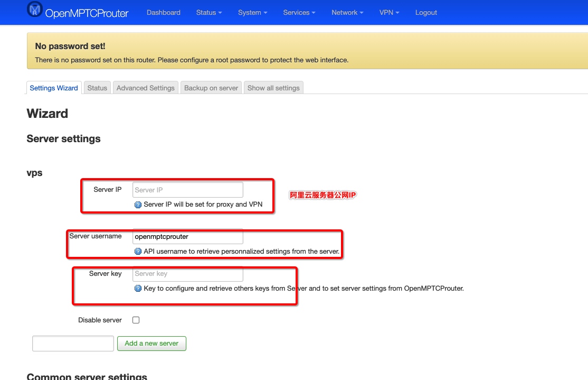The width and height of the screenshot is (588, 380).
Task: Click the Server username help icon
Action: tap(138, 252)
